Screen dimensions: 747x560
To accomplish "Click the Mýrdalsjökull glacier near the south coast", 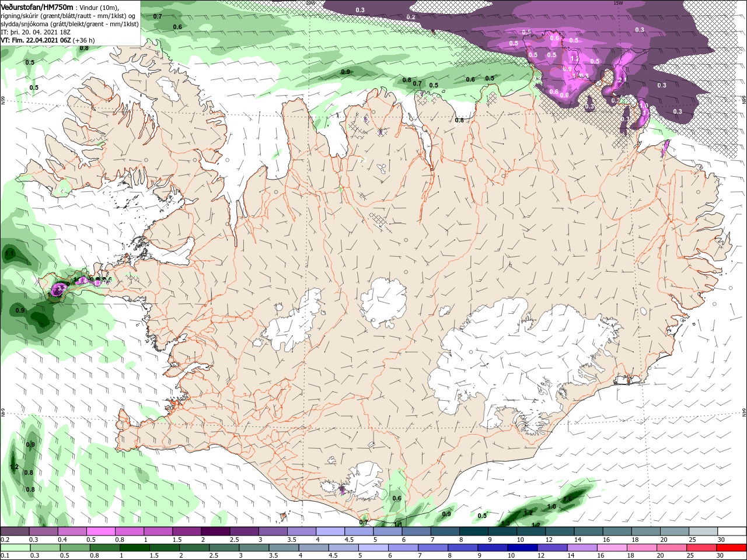I will (x=362, y=481).
